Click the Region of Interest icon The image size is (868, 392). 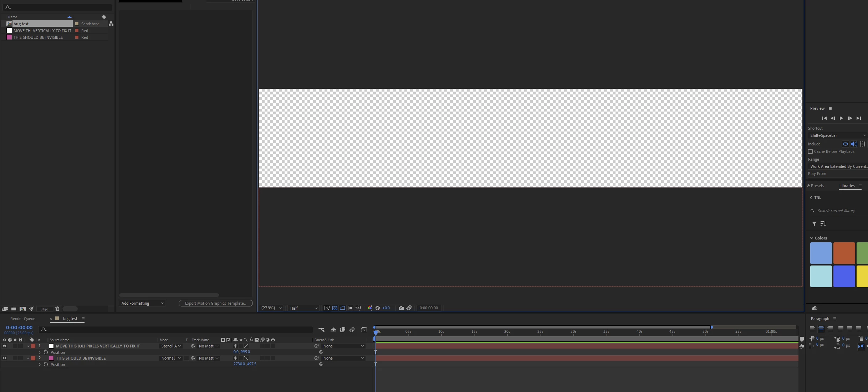pyautogui.click(x=351, y=308)
